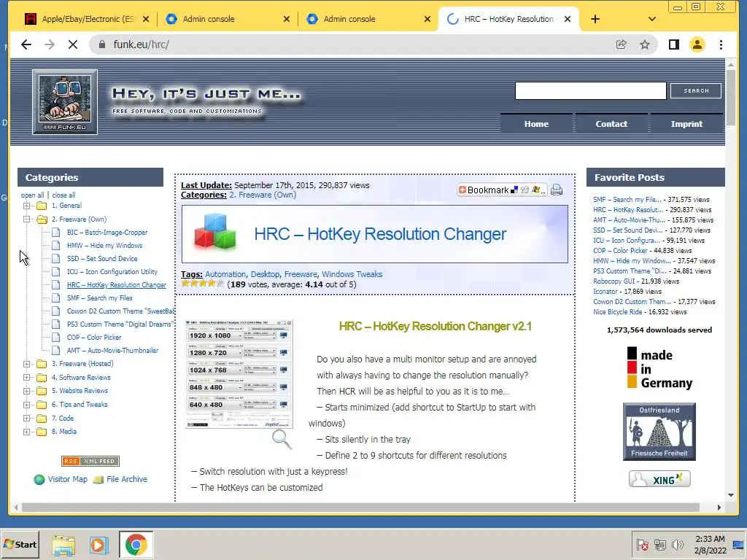This screenshot has height=560, width=747.
Task: Open the Contact menu item
Action: 611,124
